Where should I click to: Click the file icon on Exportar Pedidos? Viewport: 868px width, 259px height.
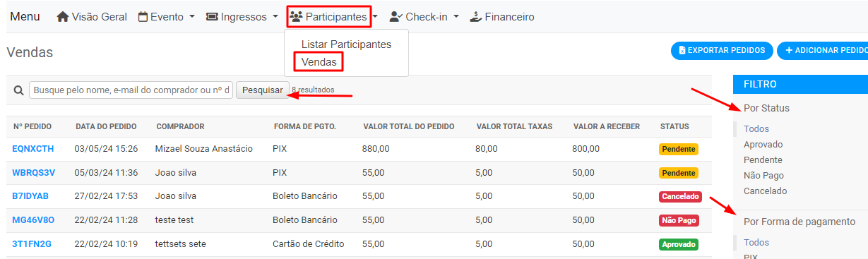(682, 51)
